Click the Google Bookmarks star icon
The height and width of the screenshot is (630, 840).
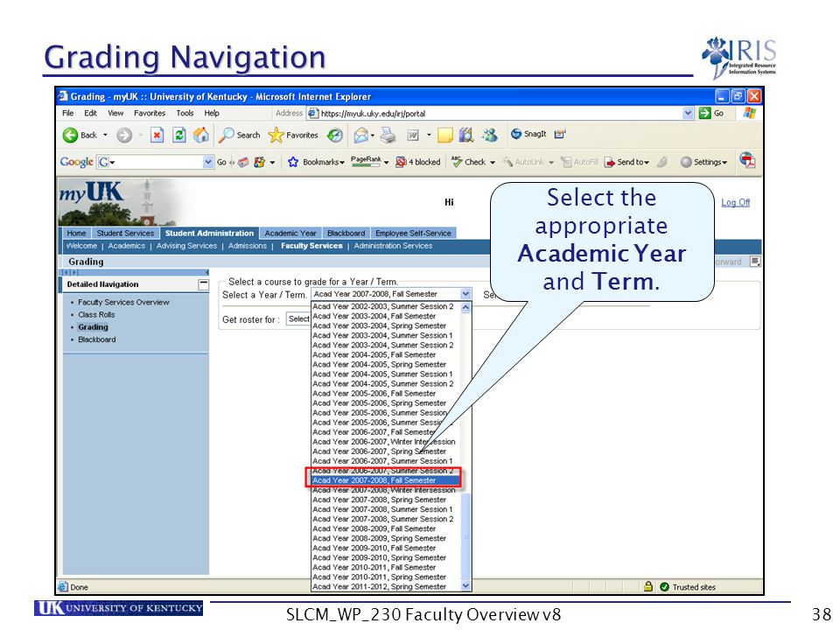pos(293,162)
